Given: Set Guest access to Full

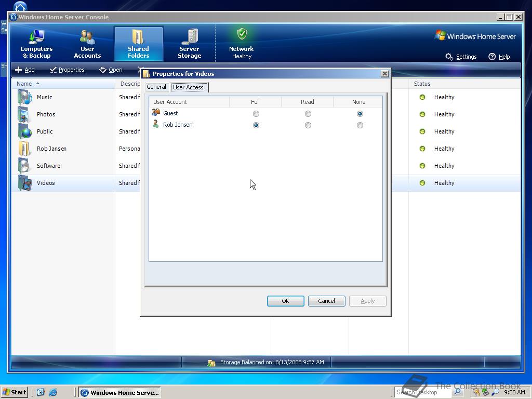Looking at the screenshot, I should click(x=256, y=114).
